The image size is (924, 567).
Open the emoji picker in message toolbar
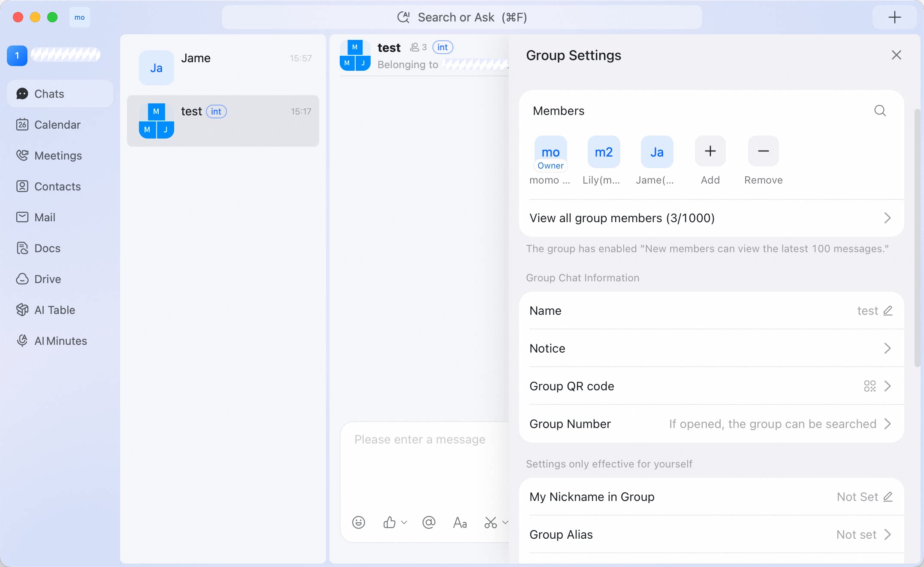click(x=359, y=522)
